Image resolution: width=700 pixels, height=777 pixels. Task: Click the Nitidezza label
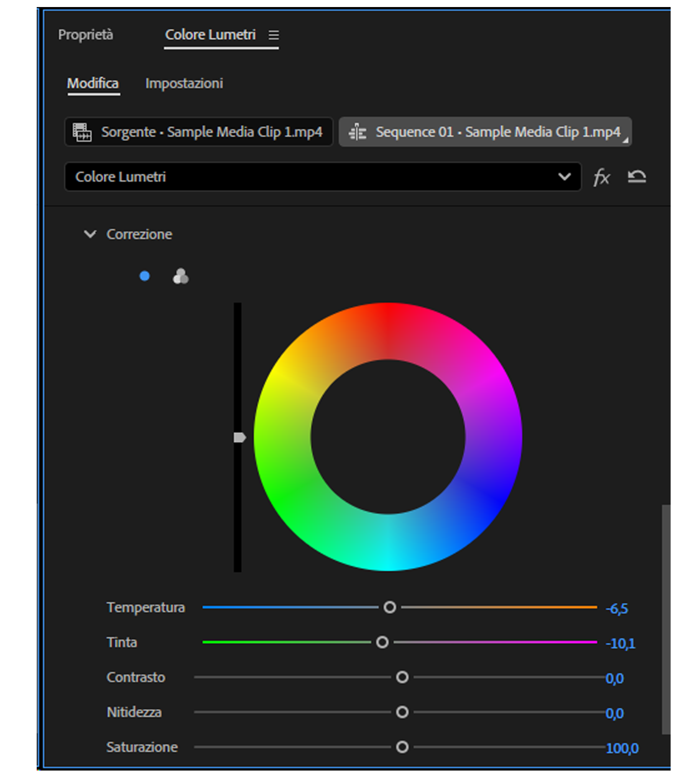click(134, 712)
